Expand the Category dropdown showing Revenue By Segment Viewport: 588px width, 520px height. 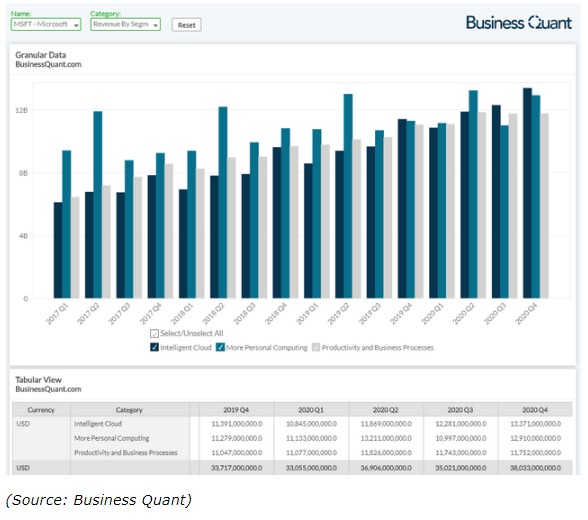pyautogui.click(x=125, y=24)
